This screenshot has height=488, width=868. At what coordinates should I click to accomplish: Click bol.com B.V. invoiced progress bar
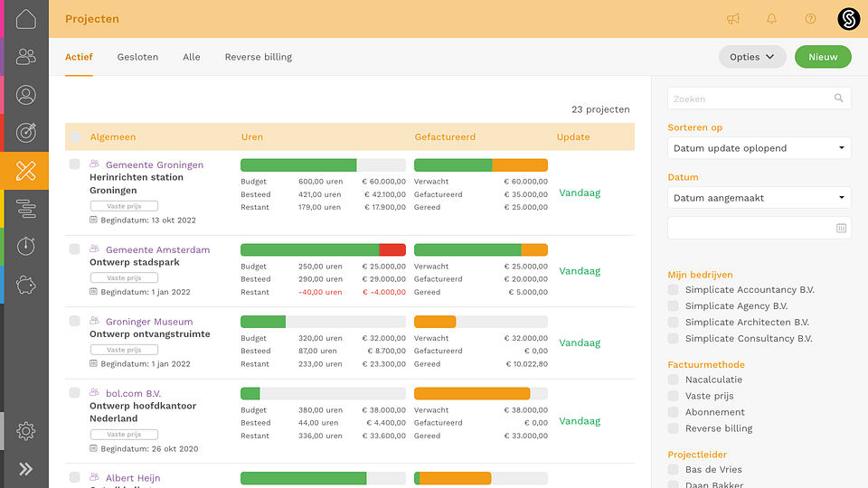481,393
